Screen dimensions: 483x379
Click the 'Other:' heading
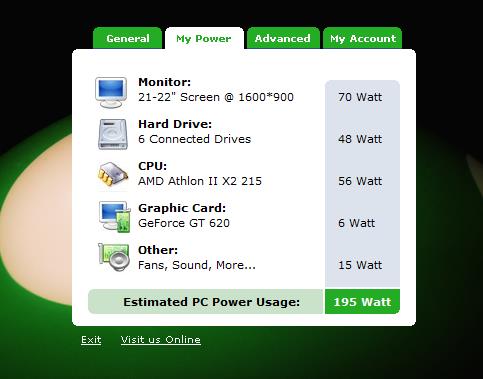pos(158,250)
